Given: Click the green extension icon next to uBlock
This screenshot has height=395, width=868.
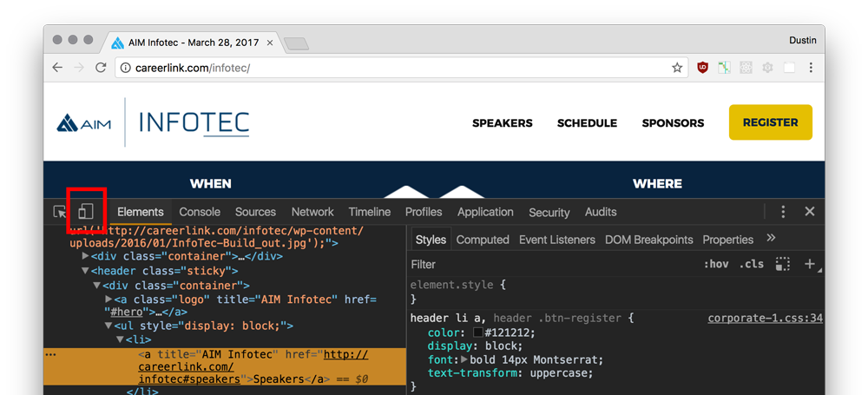Looking at the screenshot, I should [724, 68].
